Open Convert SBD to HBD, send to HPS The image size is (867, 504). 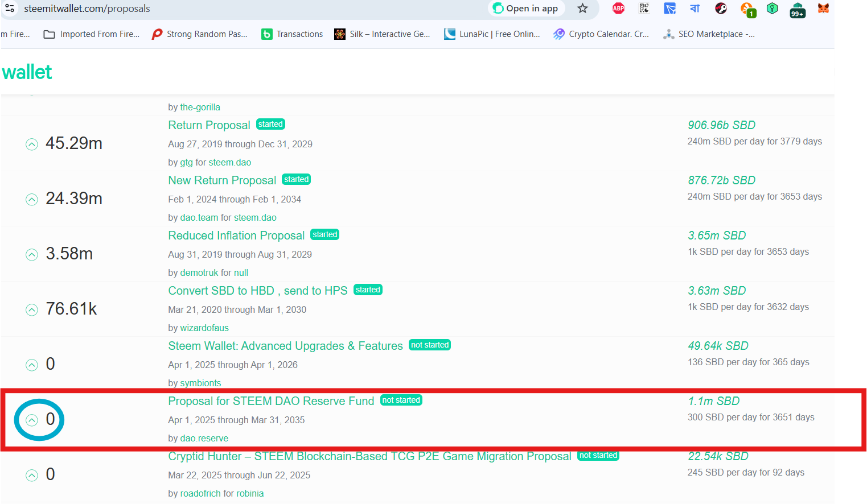[x=258, y=291]
